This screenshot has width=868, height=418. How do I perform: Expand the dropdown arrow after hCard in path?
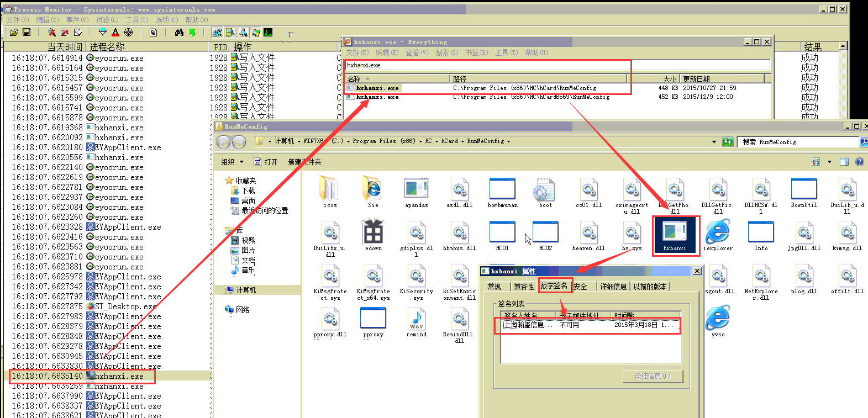tap(462, 141)
